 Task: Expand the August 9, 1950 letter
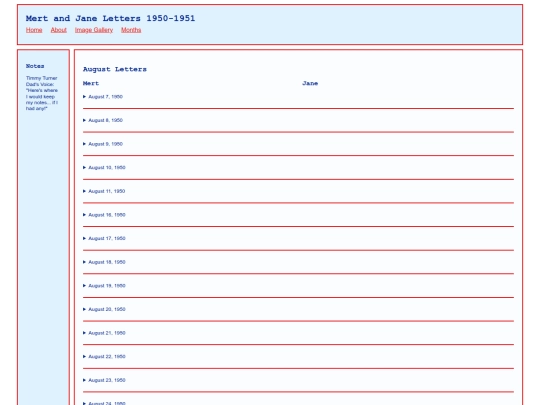(103, 144)
